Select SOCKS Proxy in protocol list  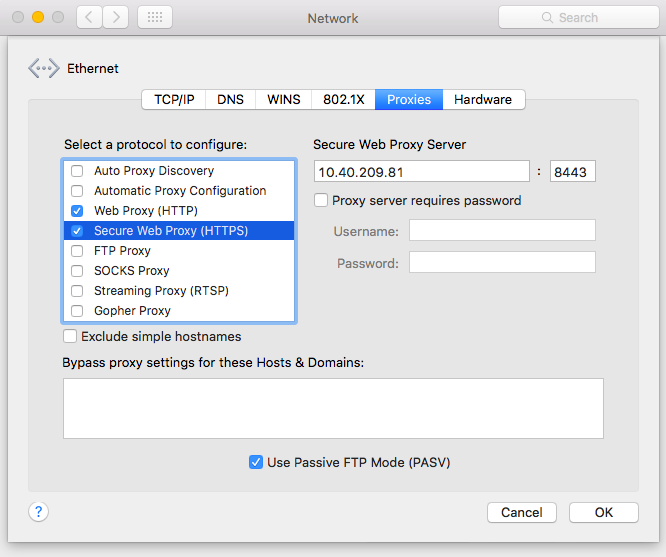coord(131,271)
